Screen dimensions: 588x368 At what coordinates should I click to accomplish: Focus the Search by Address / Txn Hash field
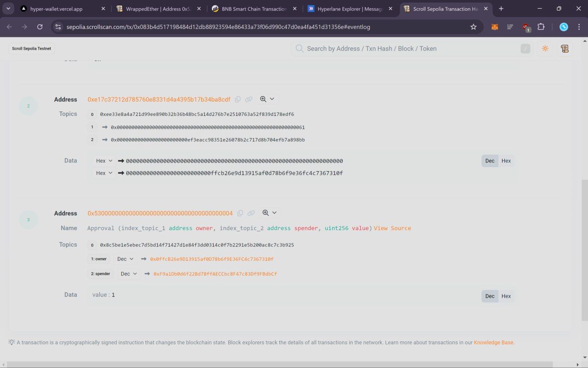click(x=411, y=48)
